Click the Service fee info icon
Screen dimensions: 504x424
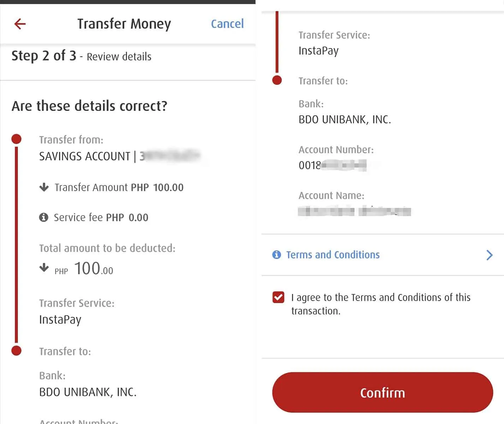(x=44, y=217)
